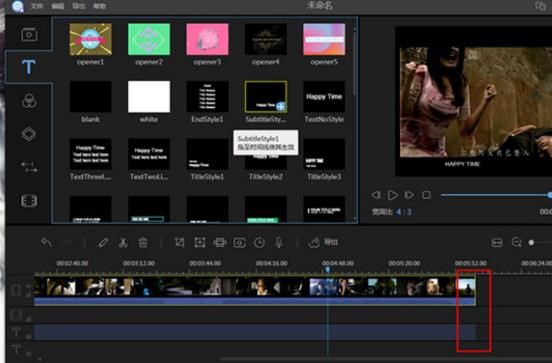The width and height of the screenshot is (552, 363).
Task: Select the opener3 pink template thumbnail
Action: click(207, 39)
